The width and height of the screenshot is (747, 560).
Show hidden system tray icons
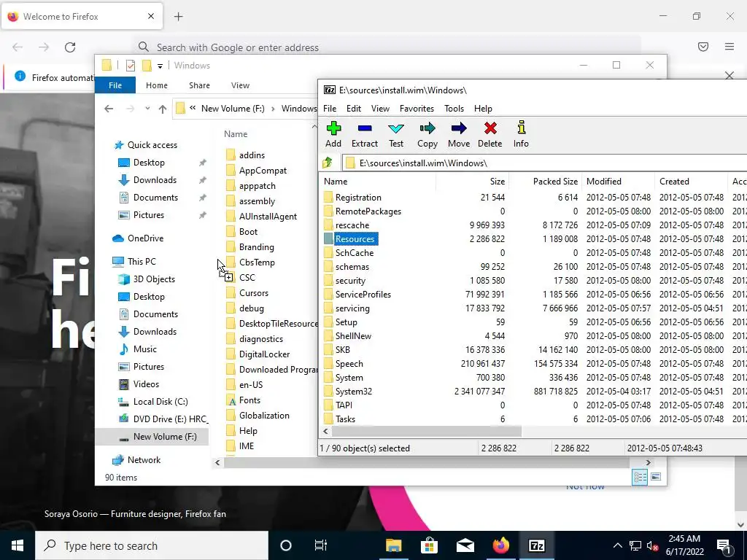pyautogui.click(x=617, y=545)
